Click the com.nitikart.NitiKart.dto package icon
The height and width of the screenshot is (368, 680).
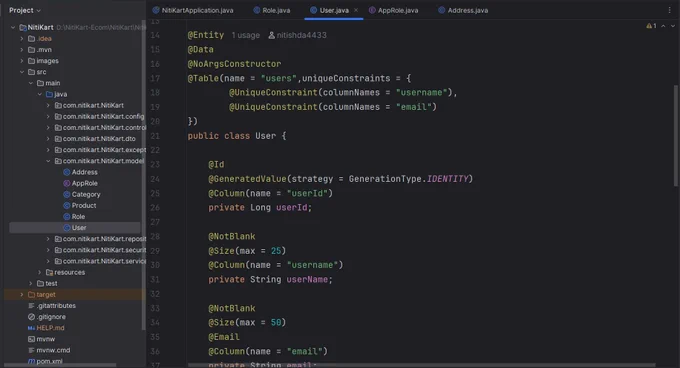click(x=58, y=139)
